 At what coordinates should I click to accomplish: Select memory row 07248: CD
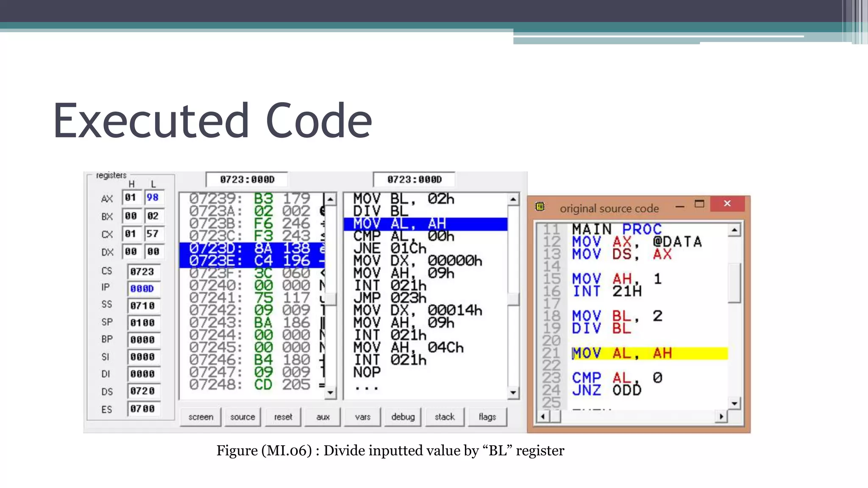(x=252, y=385)
